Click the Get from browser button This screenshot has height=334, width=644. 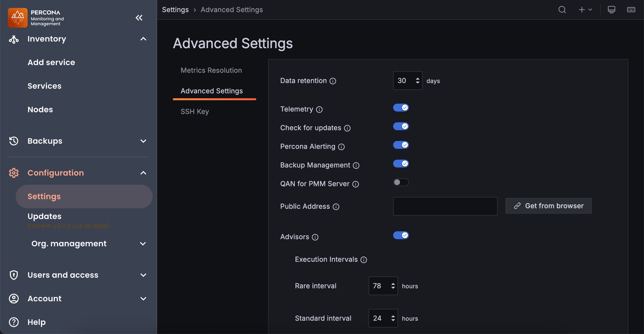point(548,206)
